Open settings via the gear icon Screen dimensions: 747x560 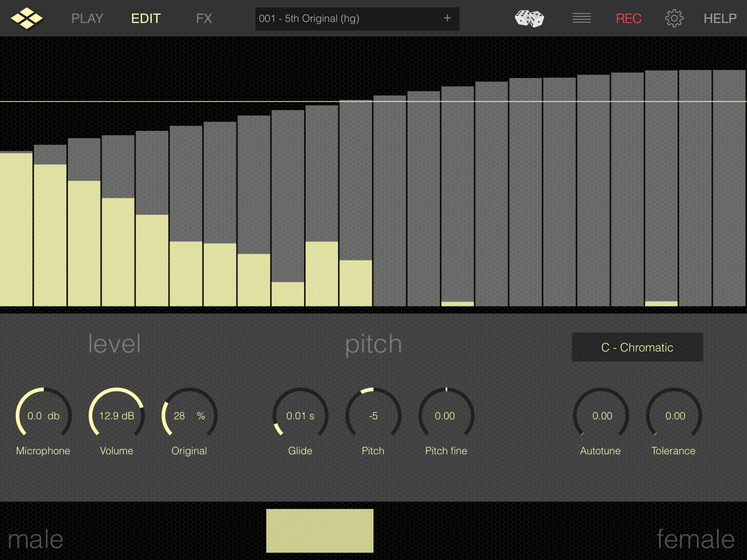click(x=674, y=18)
